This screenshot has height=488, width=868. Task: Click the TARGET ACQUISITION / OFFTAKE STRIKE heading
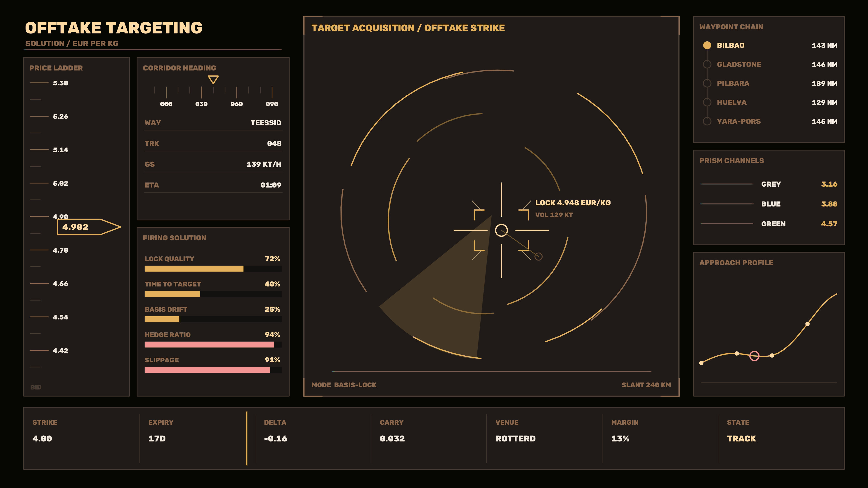click(x=408, y=28)
